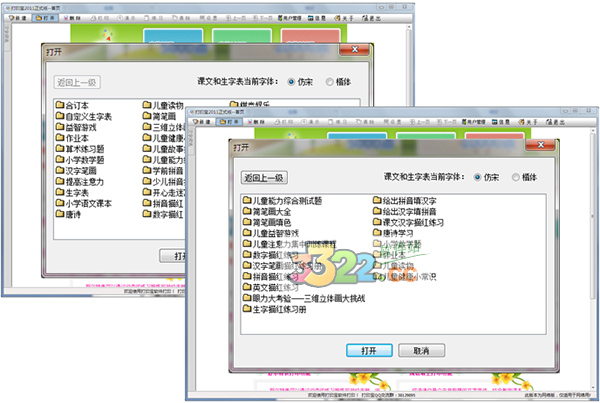Click 上一页 in the front window toolbar

pyautogui.click(x=420, y=122)
